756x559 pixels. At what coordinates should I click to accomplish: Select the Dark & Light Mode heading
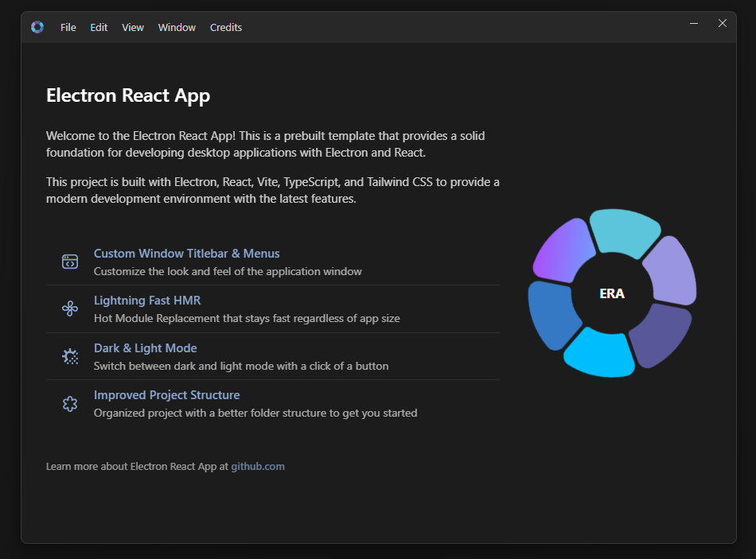click(x=146, y=348)
